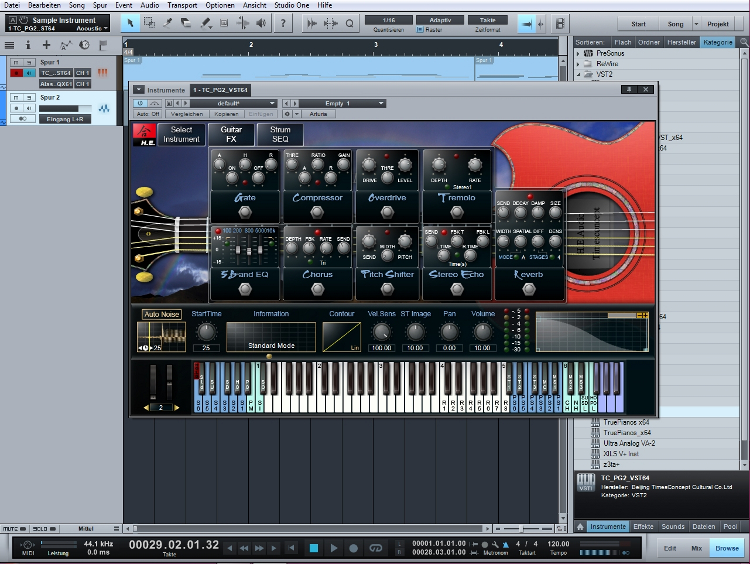
Task: Open the 1/16 quantize value dropdown
Action: [x=388, y=20]
